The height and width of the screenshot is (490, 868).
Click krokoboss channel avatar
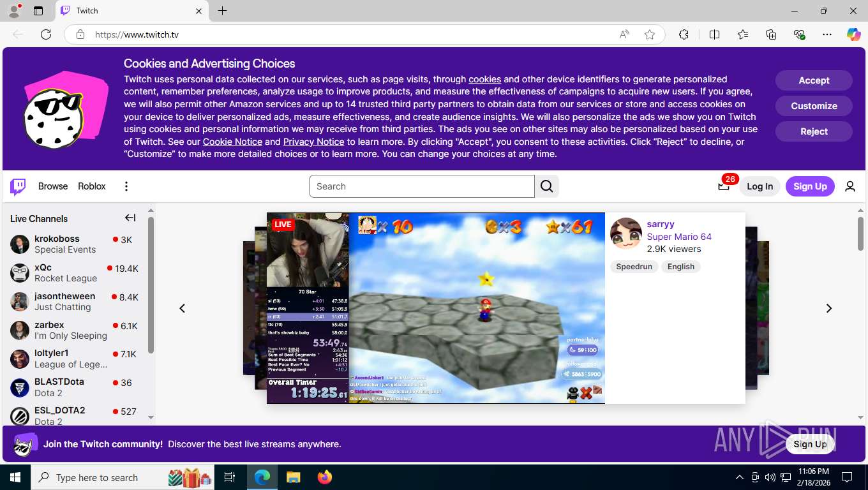(x=20, y=244)
